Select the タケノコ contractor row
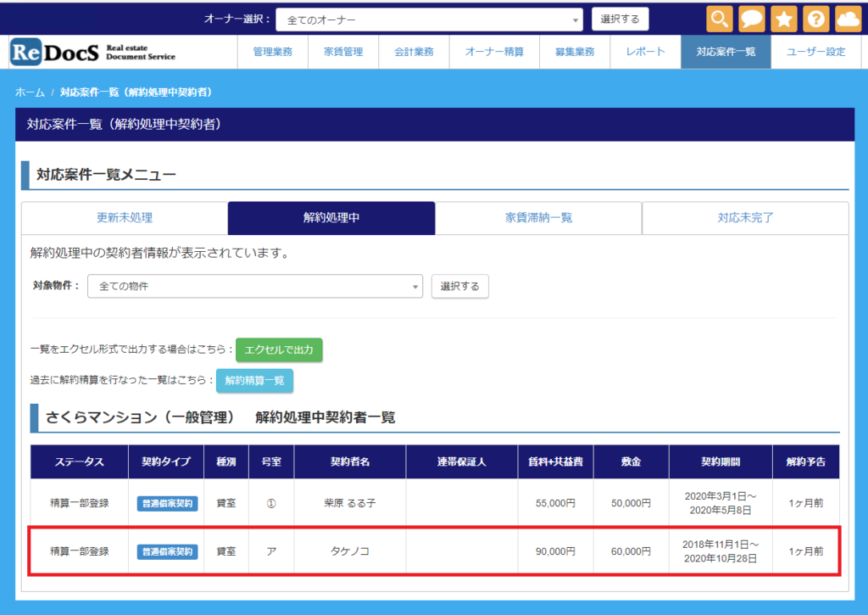The width and height of the screenshot is (868, 615). pos(349,551)
